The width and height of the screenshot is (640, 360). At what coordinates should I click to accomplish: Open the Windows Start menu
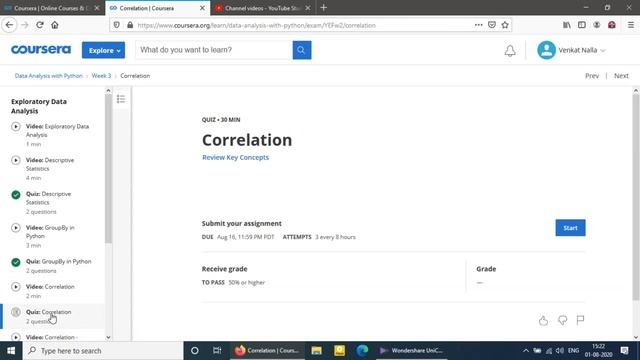[11, 351]
